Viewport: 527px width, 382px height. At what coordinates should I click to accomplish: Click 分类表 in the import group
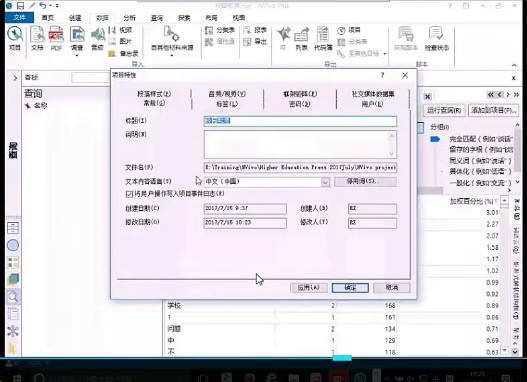(220, 30)
